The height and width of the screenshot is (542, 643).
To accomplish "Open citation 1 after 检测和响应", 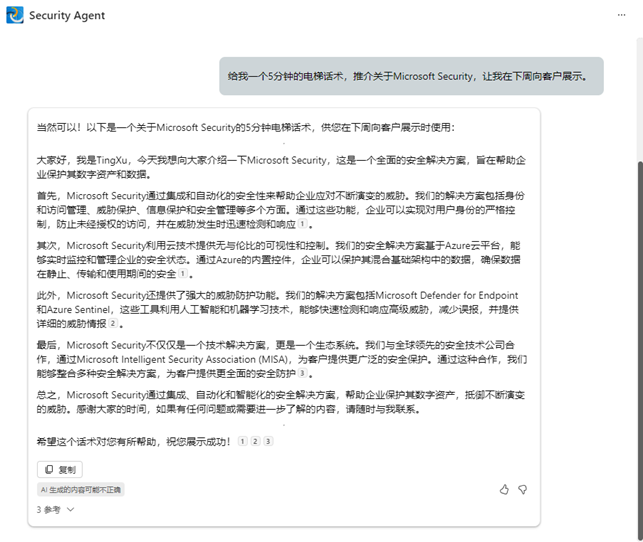I will [x=302, y=224].
